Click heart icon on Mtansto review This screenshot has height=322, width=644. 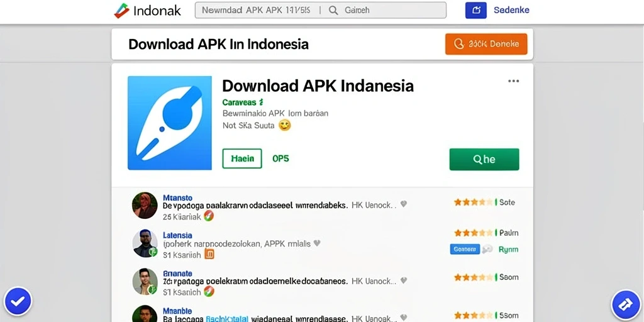(404, 204)
